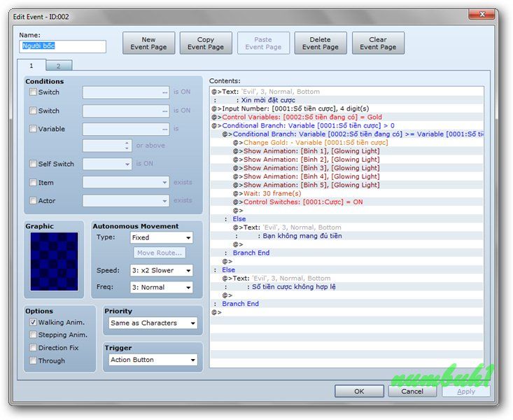This screenshot has height=420, width=513.
Task: Select Show Animation [Binh 4] line
Action: tap(346, 177)
